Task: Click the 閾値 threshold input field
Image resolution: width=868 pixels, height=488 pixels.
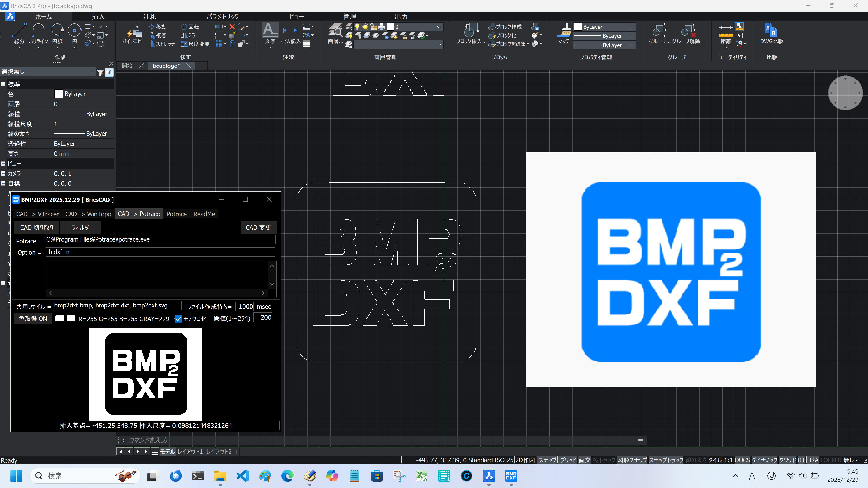Action: tap(262, 318)
